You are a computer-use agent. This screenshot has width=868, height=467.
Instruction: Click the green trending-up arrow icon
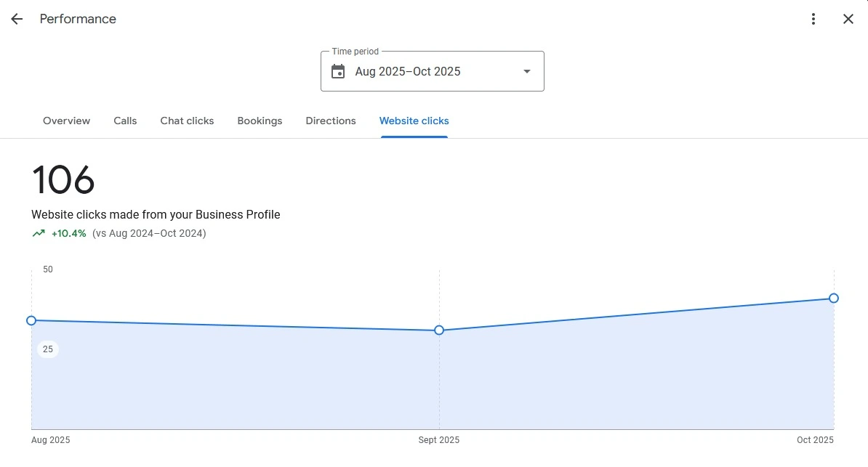point(39,233)
